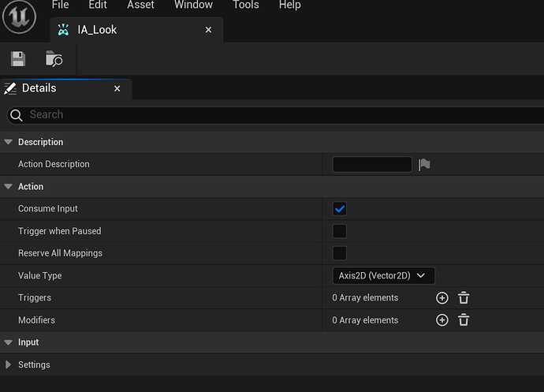
Task: Click the Save asset floppy disk icon
Action: [18, 59]
